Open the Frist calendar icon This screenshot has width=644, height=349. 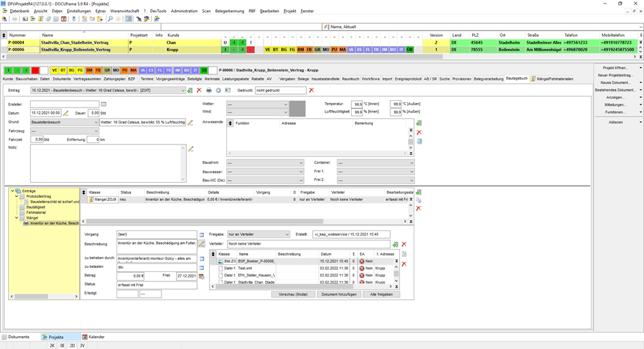point(202,276)
